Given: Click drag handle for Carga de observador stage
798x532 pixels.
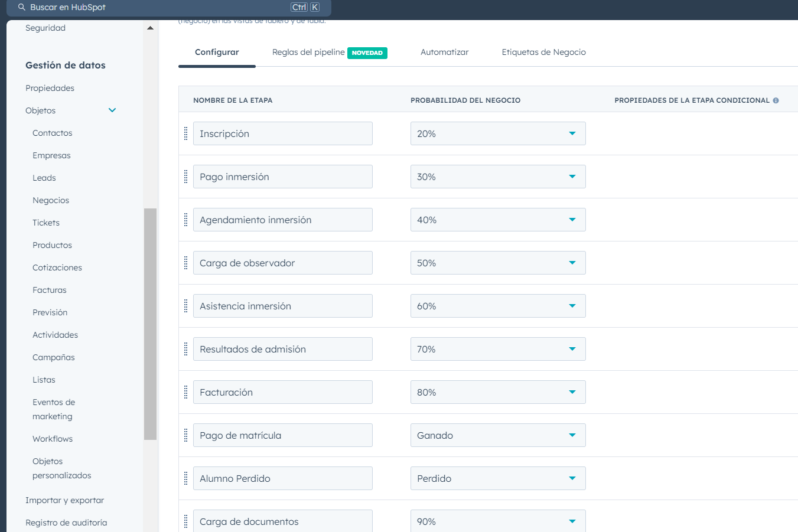Looking at the screenshot, I should tap(185, 263).
